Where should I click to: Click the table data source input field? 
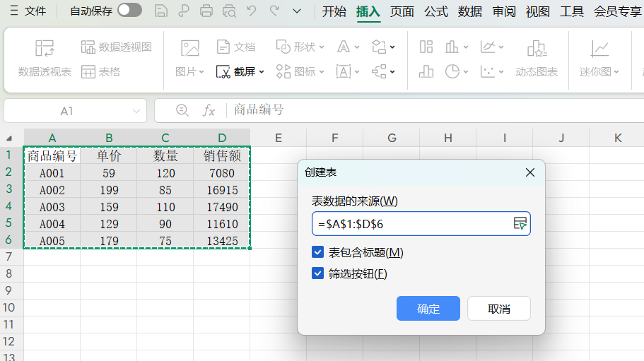(411, 223)
